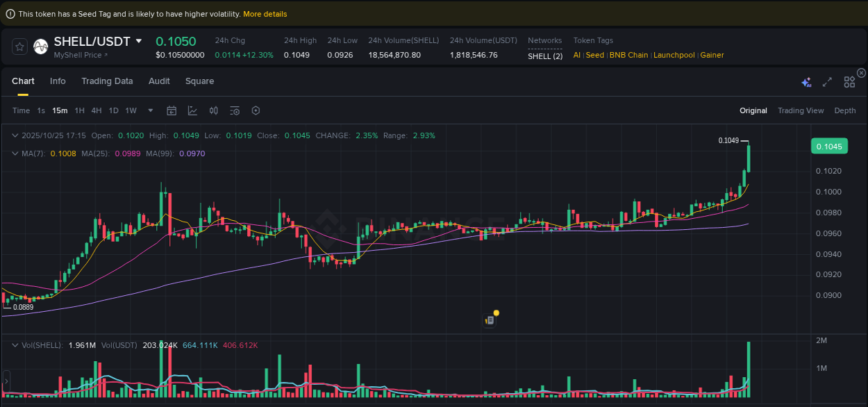
Task: Launch the AI analysis sparkle icon
Action: tap(806, 81)
